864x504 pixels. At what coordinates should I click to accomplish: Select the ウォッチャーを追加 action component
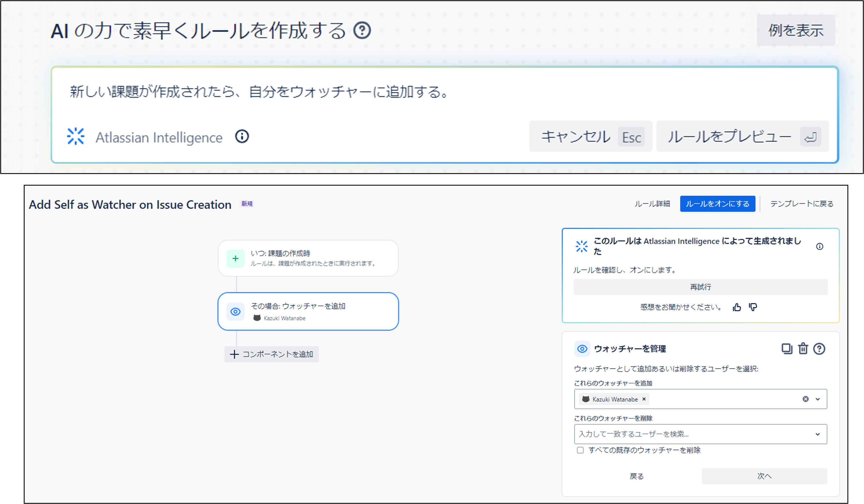click(308, 311)
